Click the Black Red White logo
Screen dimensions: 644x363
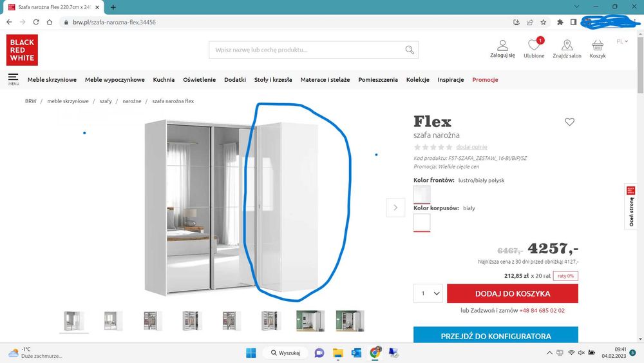pyautogui.click(x=22, y=50)
